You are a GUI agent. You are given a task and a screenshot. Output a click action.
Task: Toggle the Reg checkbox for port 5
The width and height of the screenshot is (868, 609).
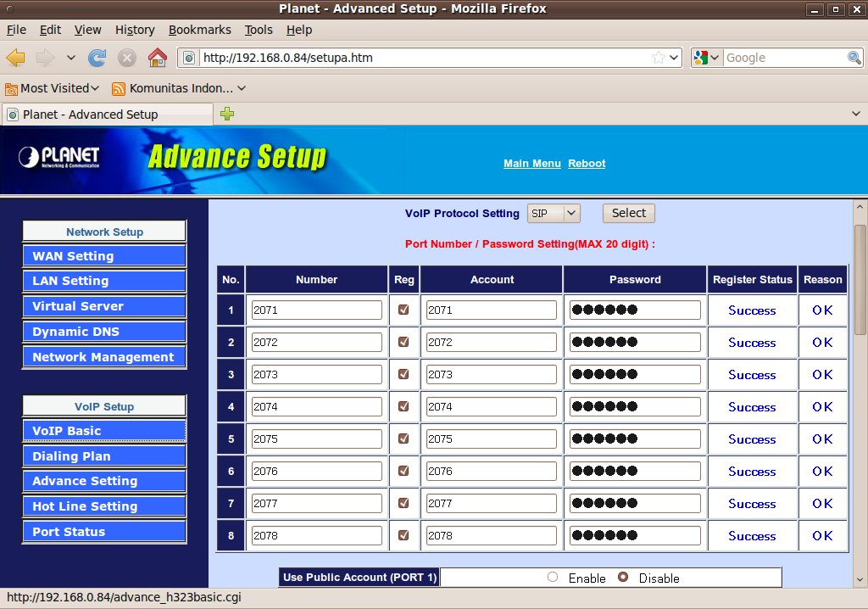pos(403,439)
